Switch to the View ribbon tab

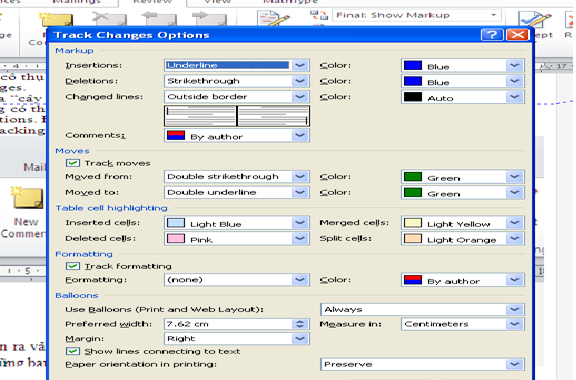point(218,2)
